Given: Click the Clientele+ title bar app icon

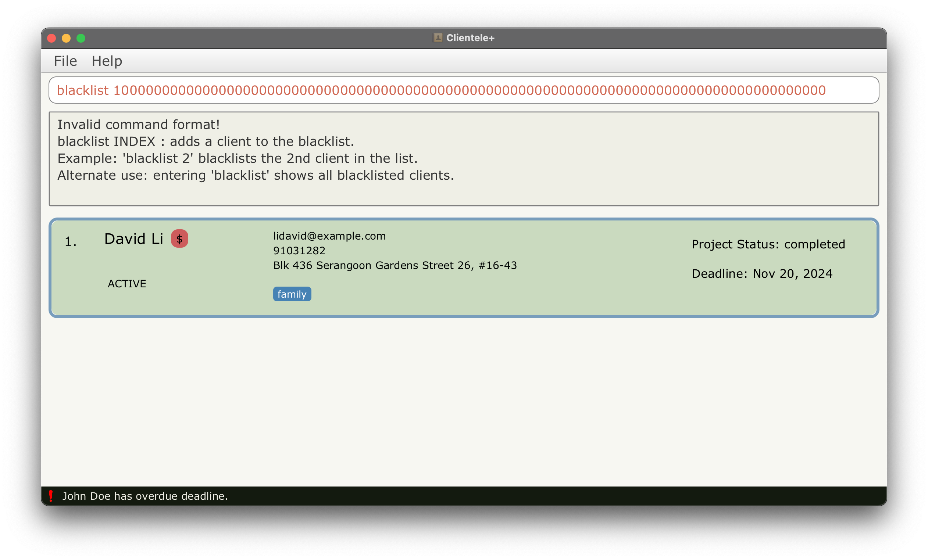Looking at the screenshot, I should pos(438,37).
